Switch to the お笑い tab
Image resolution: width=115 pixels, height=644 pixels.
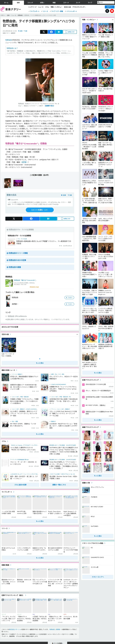pos(42,2)
